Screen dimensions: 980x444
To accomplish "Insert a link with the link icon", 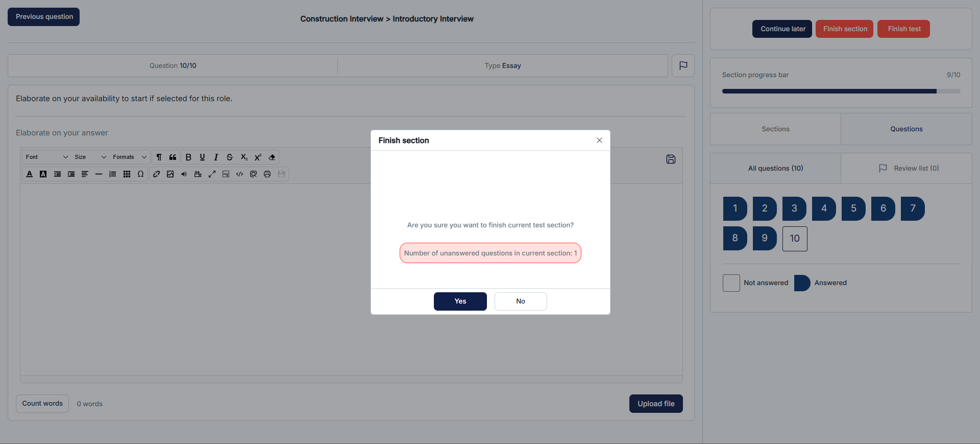I will [157, 174].
